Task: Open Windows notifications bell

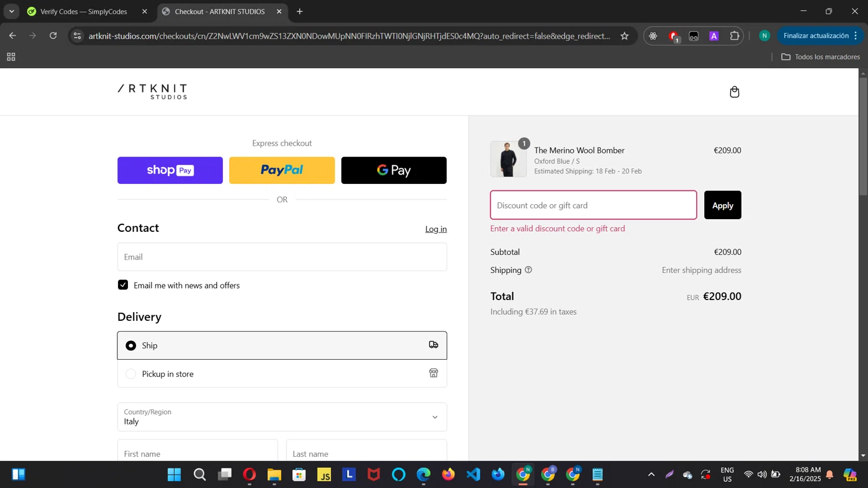Action: coord(830,475)
